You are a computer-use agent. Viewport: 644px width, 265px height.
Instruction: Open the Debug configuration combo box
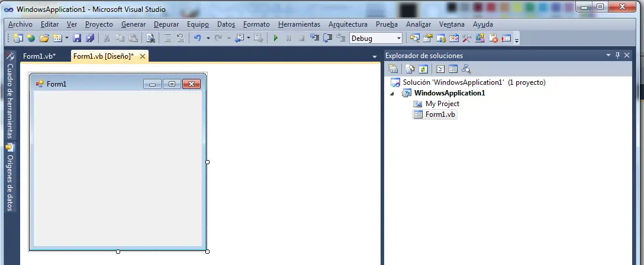pos(376,39)
